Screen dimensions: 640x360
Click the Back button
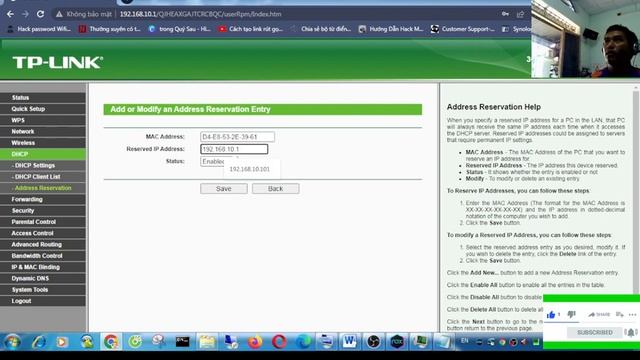tap(276, 189)
